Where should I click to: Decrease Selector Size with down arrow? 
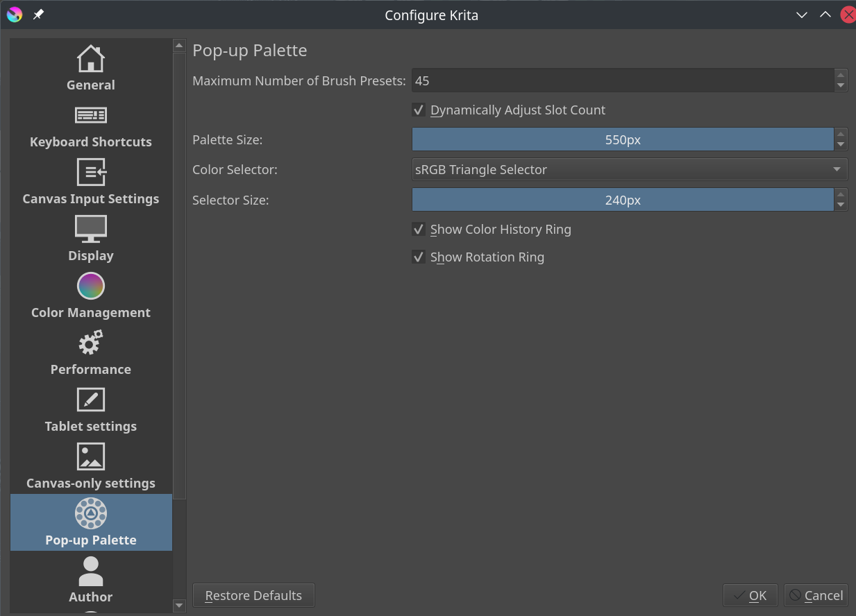coord(841,205)
